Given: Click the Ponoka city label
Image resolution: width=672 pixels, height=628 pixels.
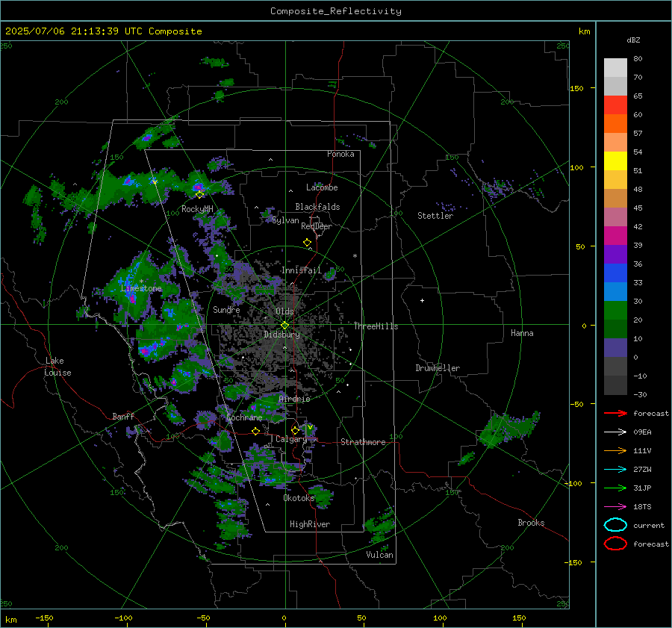Looking at the screenshot, I should 340,154.
